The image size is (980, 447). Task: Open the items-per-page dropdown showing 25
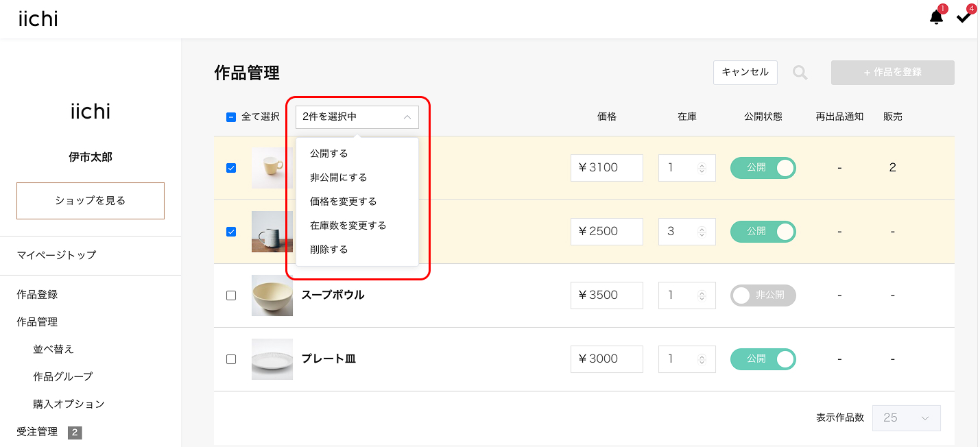coord(906,418)
